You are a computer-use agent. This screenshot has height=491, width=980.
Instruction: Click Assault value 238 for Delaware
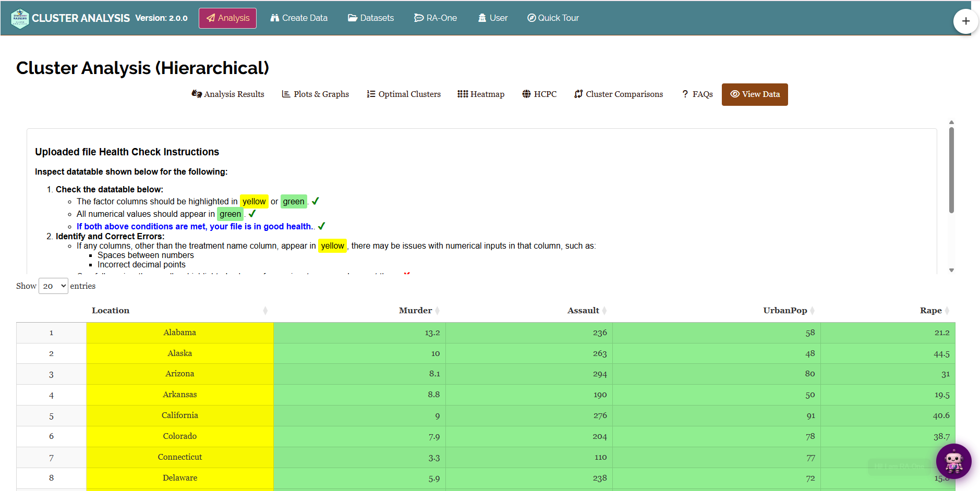coord(529,478)
